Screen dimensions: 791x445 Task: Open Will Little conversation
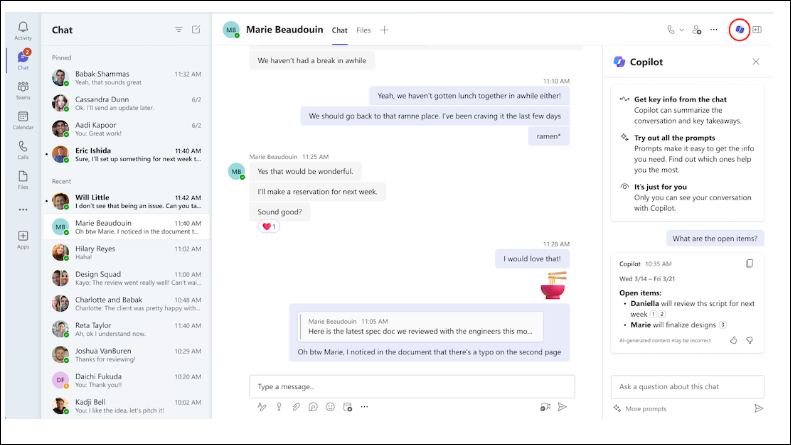pos(127,201)
